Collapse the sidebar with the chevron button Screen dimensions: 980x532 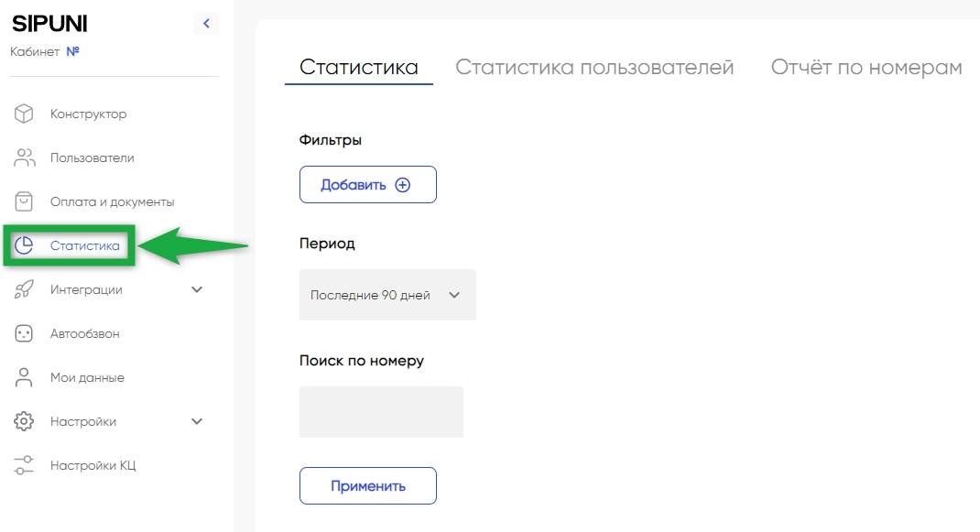tap(206, 24)
